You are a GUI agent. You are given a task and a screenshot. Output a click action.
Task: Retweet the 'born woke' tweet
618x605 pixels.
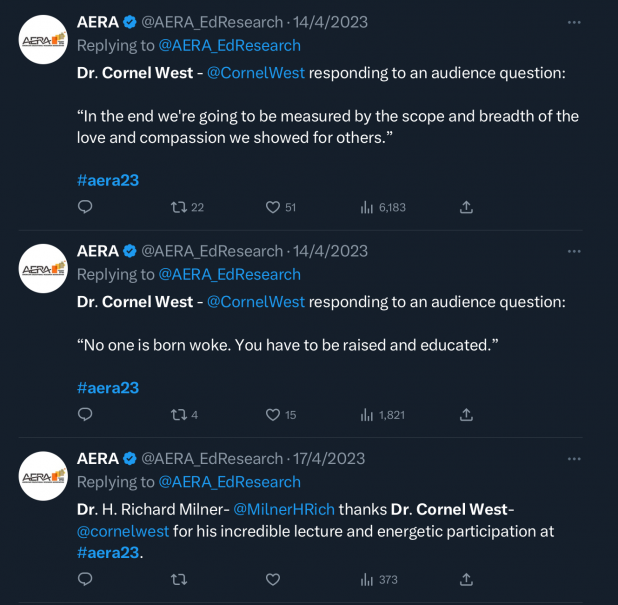tap(179, 414)
